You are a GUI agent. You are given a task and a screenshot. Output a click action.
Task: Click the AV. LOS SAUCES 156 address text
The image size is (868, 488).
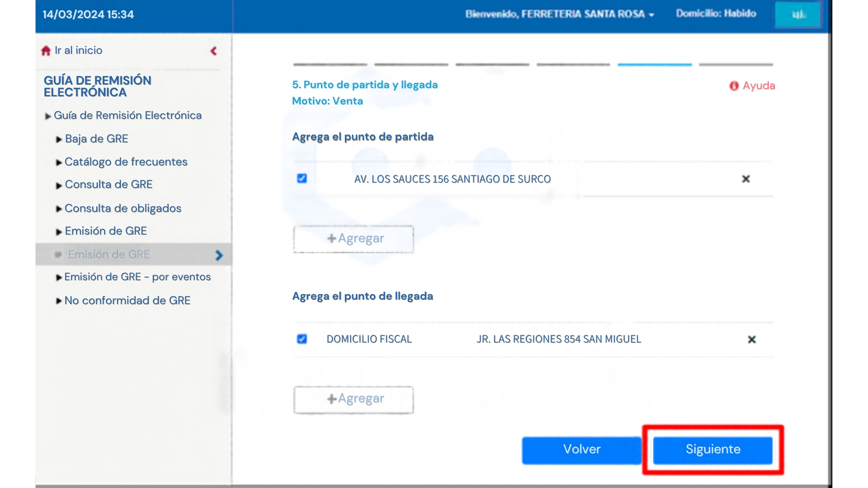453,179
